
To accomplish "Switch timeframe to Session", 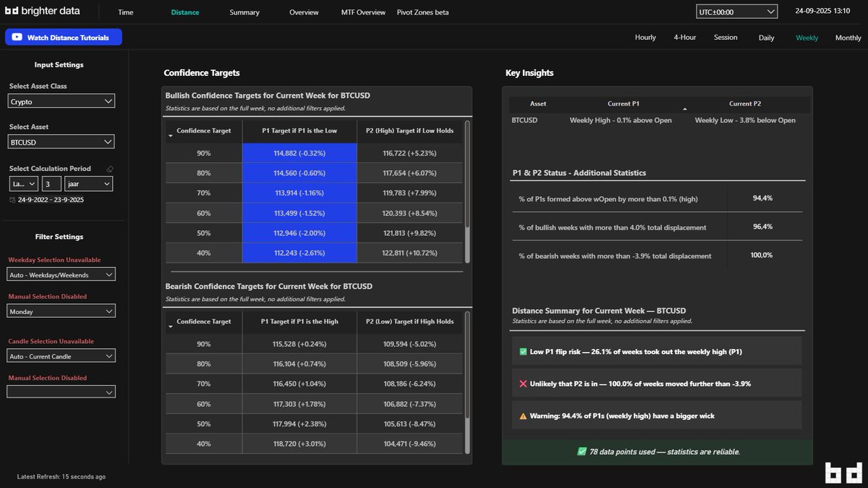I will click(x=726, y=38).
